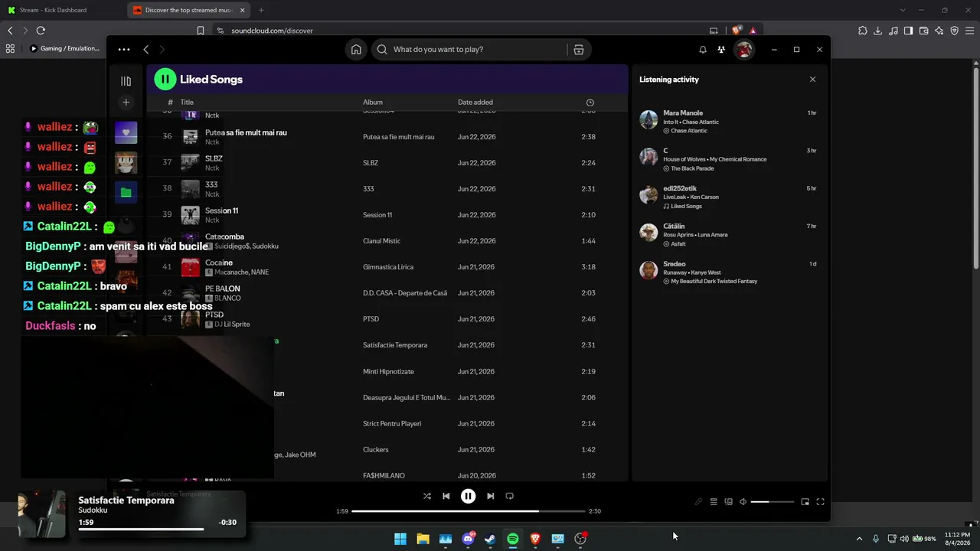Open Spotify notifications bell
Screen dimensions: 980x551
point(703,50)
